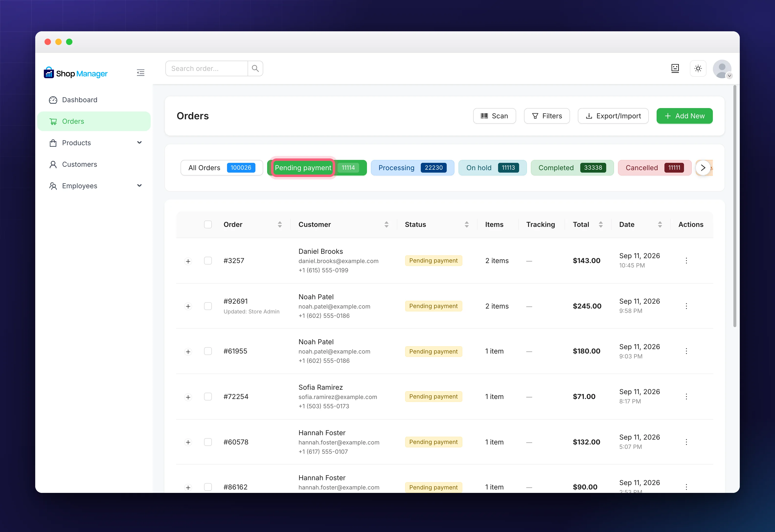Expand the Products submenu chevron
This screenshot has width=775, height=532.
[x=139, y=143]
